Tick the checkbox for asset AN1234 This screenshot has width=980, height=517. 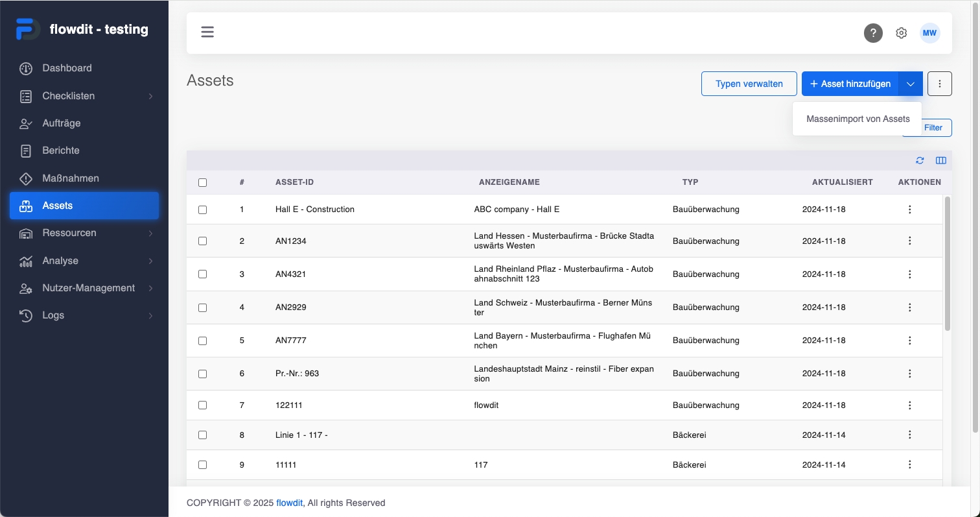point(202,241)
